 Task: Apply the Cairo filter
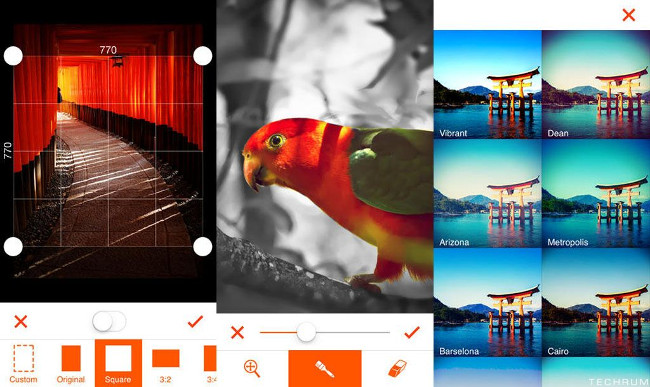pos(596,302)
